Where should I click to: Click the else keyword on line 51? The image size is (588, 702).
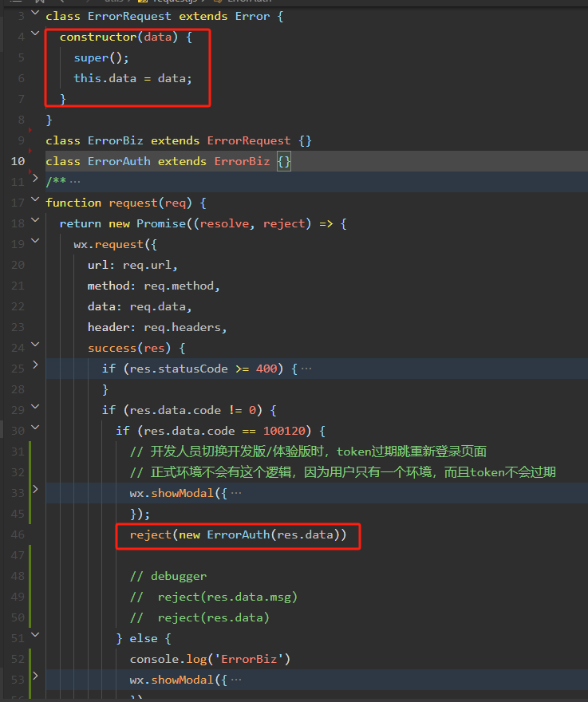pos(144,638)
